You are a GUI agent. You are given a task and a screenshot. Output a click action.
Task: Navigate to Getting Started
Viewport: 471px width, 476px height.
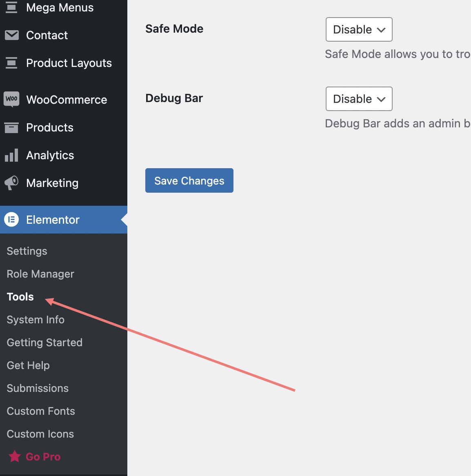click(44, 343)
